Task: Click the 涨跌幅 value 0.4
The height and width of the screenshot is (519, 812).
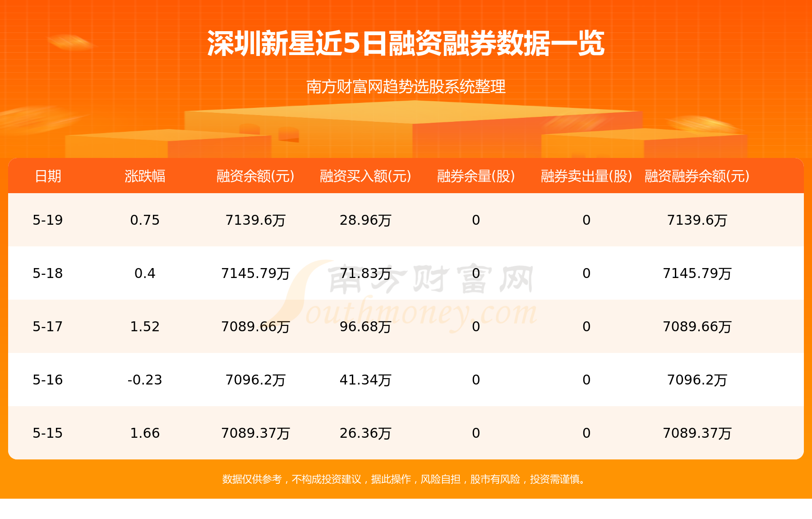Action: point(145,273)
